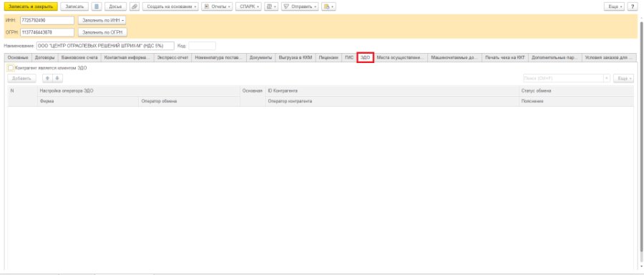
Task: Edit the 'Наименование' field
Action: [x=105, y=46]
